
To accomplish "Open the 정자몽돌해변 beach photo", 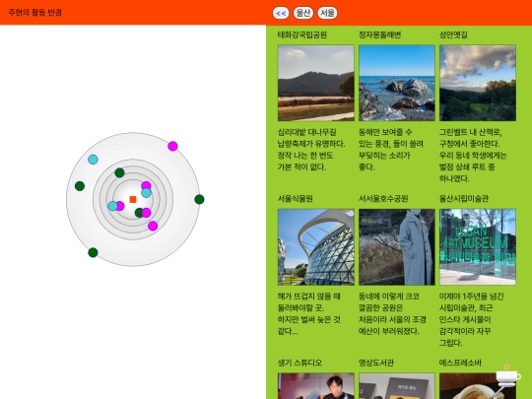I will [397, 83].
